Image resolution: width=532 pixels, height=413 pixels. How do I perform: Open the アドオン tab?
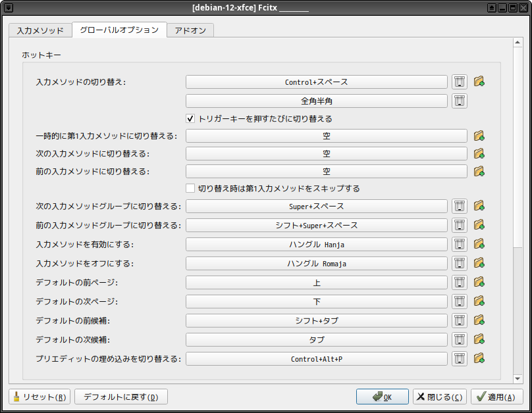point(190,30)
